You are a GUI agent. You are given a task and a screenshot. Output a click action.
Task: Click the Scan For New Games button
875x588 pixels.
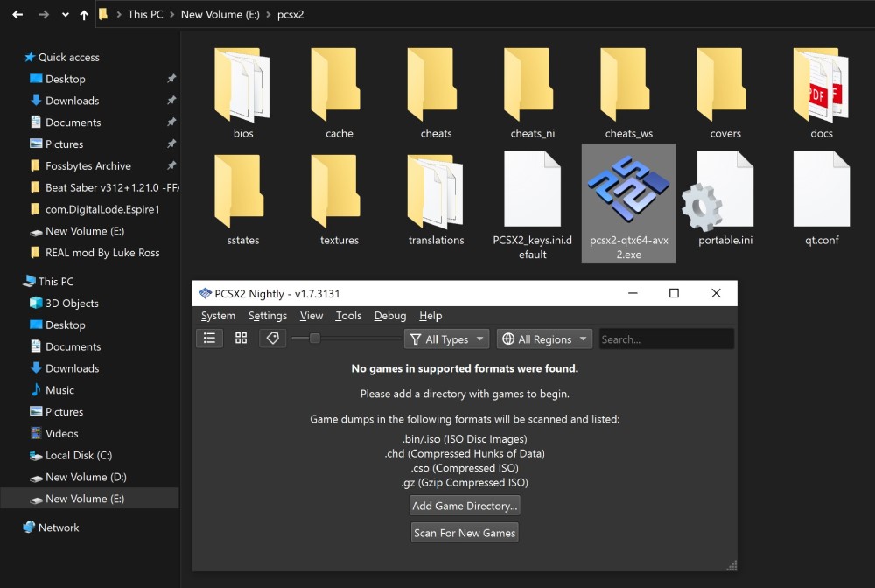pos(464,532)
